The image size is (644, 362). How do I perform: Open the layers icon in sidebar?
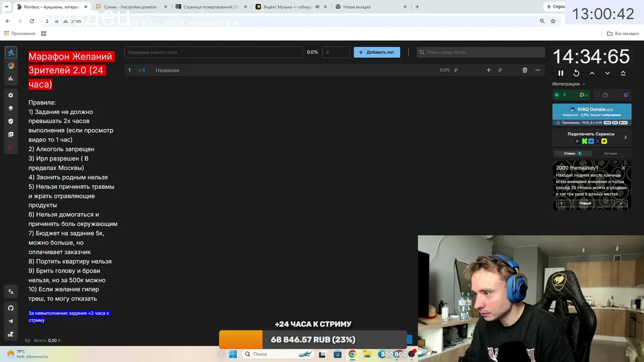11,108
